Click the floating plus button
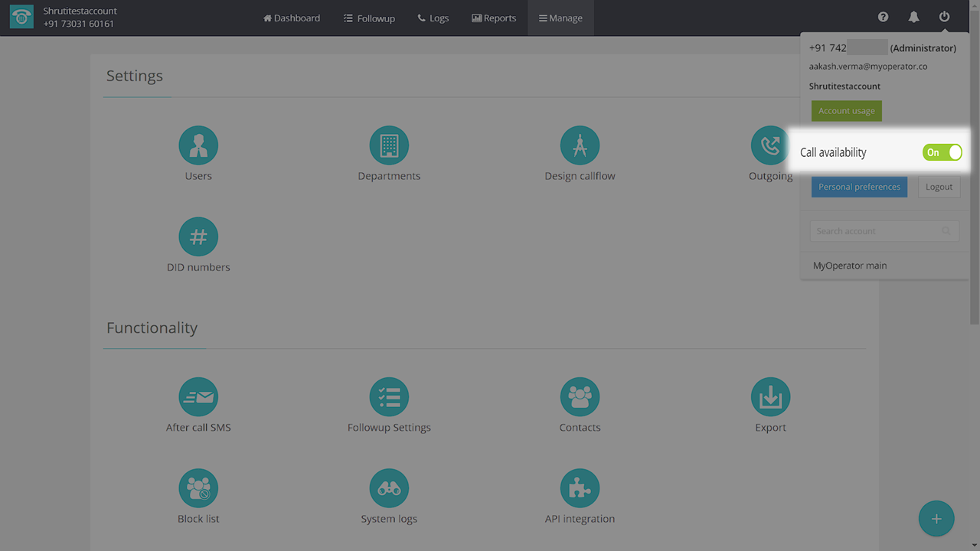This screenshot has height=551, width=980. [x=936, y=519]
